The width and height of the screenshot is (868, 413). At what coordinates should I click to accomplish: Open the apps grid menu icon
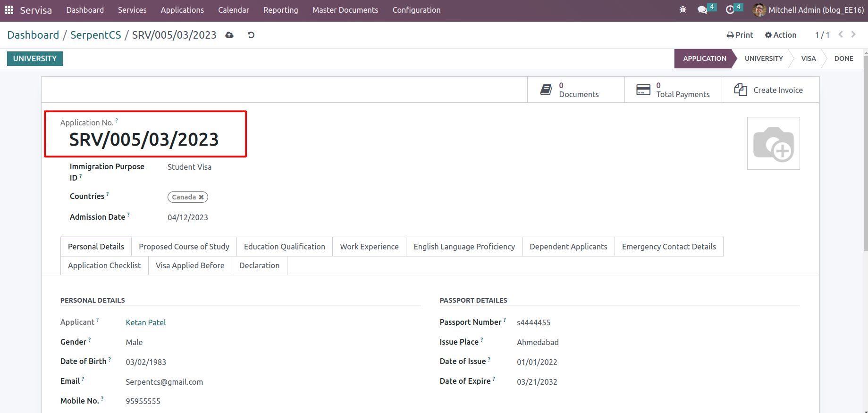click(x=9, y=10)
